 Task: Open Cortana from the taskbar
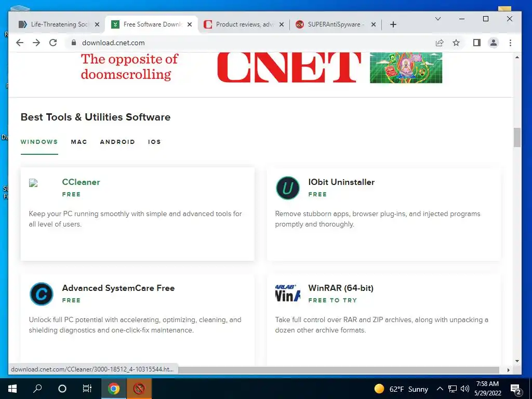click(62, 389)
